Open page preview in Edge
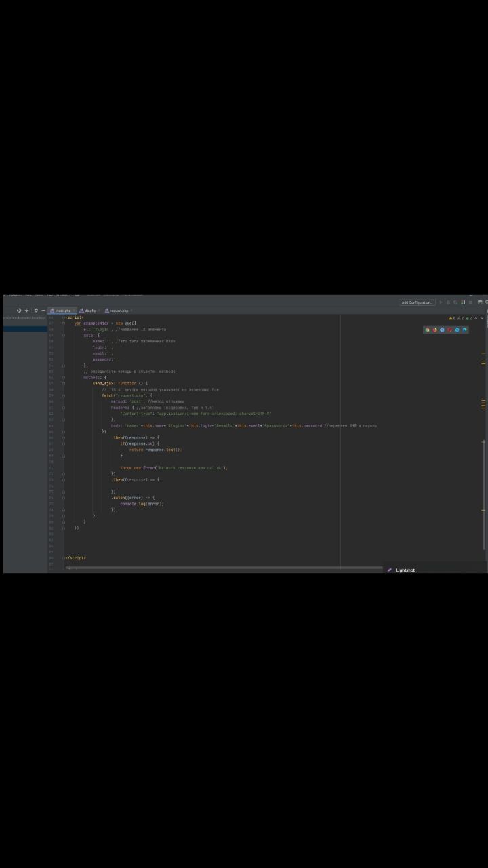488x868 pixels. point(464,330)
